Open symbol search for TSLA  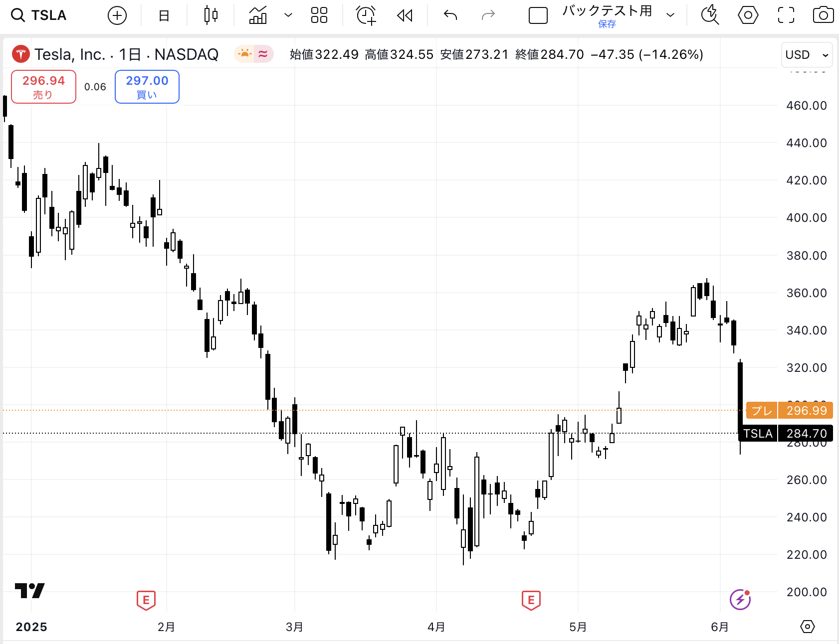tap(39, 15)
